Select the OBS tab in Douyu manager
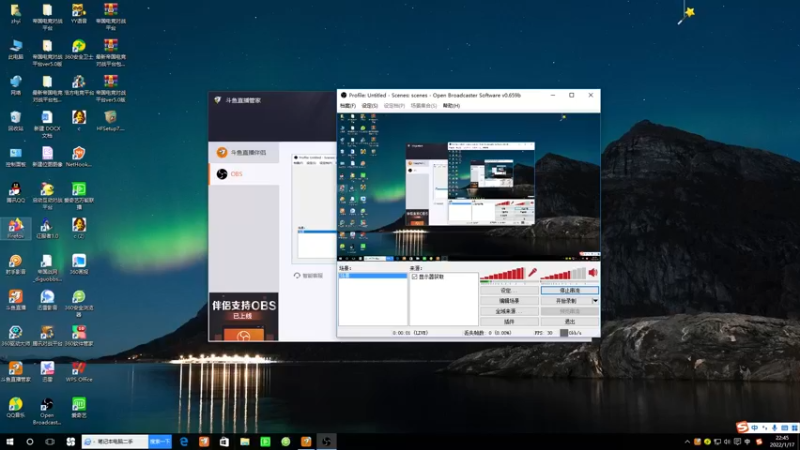The image size is (800, 450). pos(244,174)
